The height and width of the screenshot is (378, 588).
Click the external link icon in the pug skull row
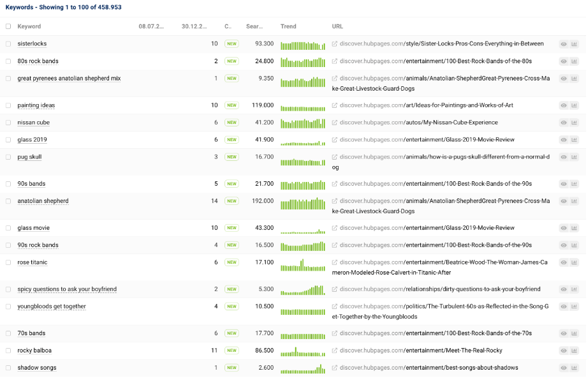click(335, 157)
